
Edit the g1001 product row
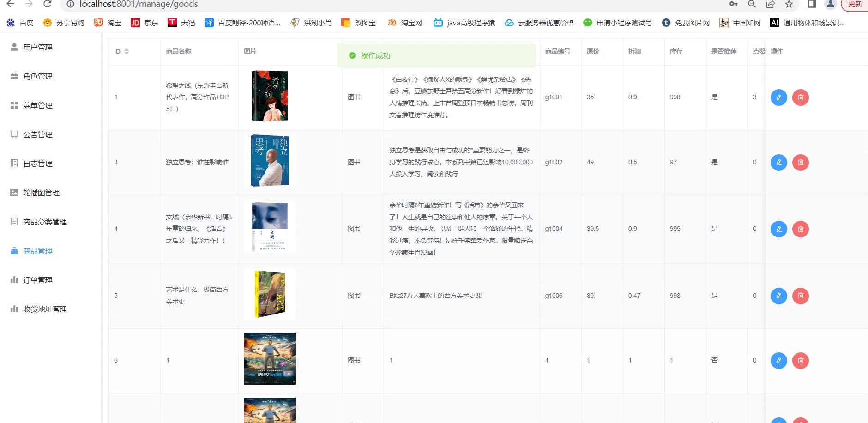[779, 97]
